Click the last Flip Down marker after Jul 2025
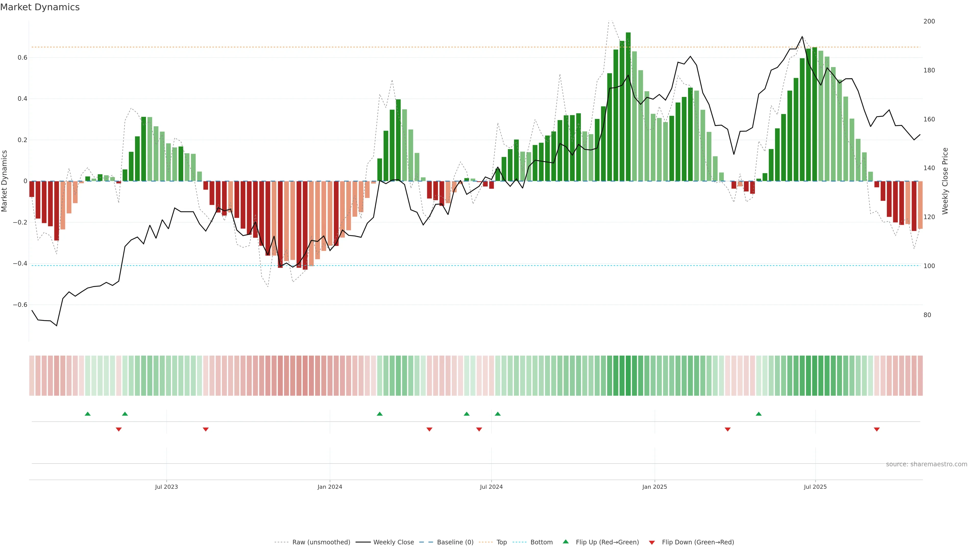 (877, 429)
